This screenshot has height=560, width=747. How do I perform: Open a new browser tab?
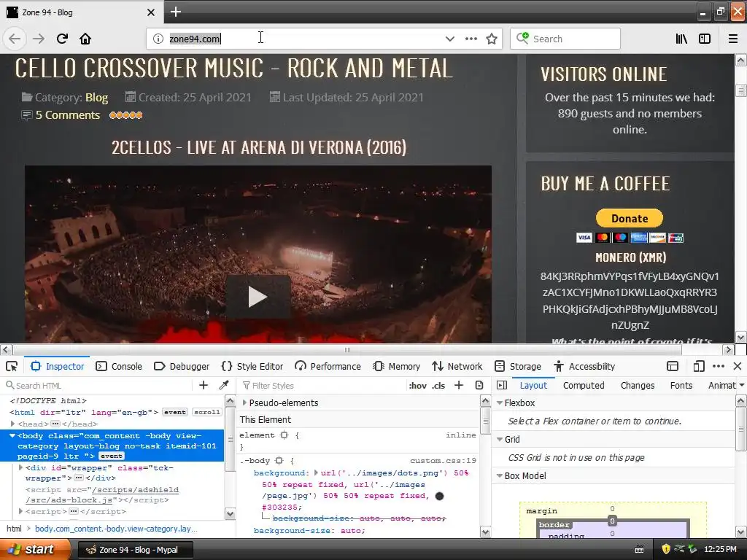click(x=176, y=12)
